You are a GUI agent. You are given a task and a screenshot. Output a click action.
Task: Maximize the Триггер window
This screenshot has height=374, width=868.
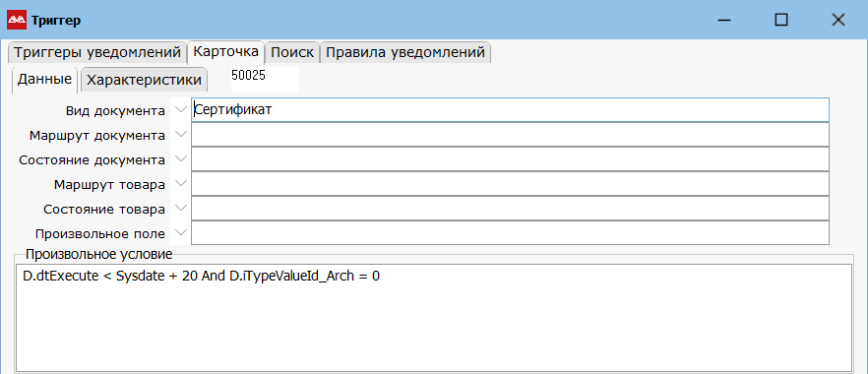click(781, 21)
